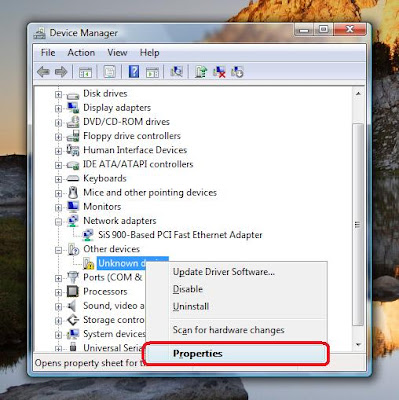Close the Device Manager window
Image resolution: width=399 pixels, height=400 pixels.
point(349,30)
